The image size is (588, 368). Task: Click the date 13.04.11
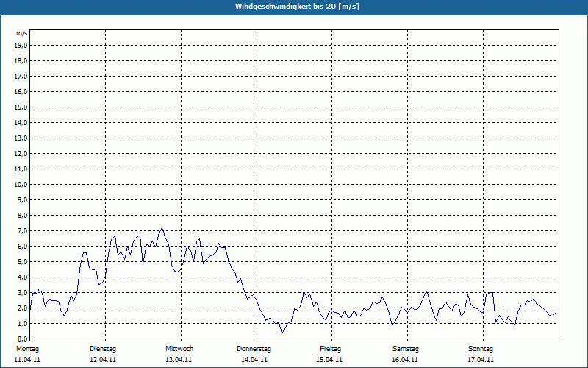coord(179,360)
